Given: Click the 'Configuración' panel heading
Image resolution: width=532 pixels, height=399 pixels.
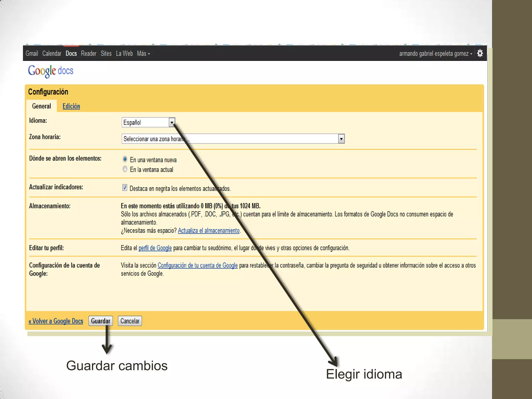Looking at the screenshot, I should [48, 92].
